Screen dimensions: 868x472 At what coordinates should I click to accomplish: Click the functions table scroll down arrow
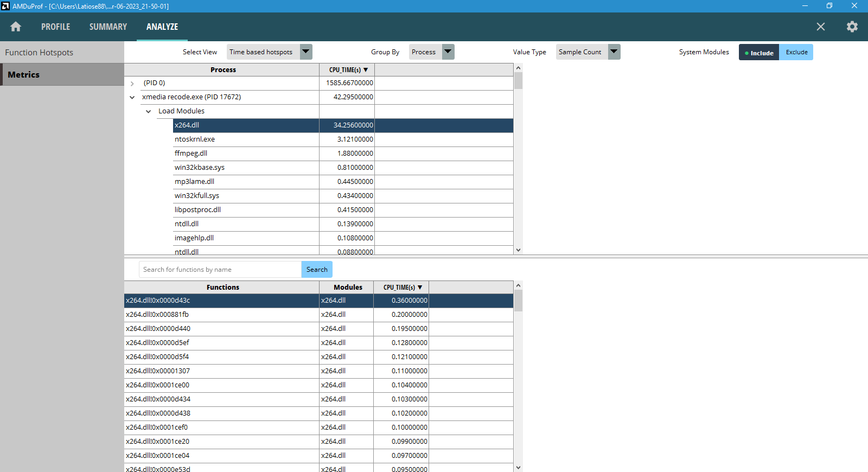[518, 468]
